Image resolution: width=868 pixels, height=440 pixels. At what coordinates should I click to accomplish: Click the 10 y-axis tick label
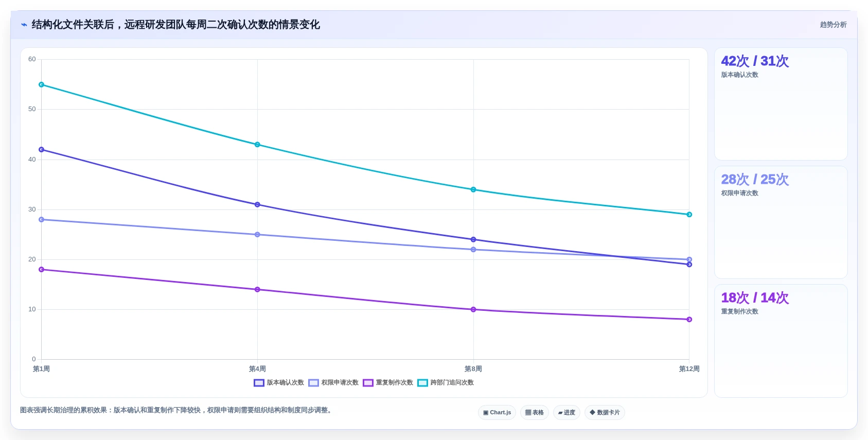coord(32,309)
